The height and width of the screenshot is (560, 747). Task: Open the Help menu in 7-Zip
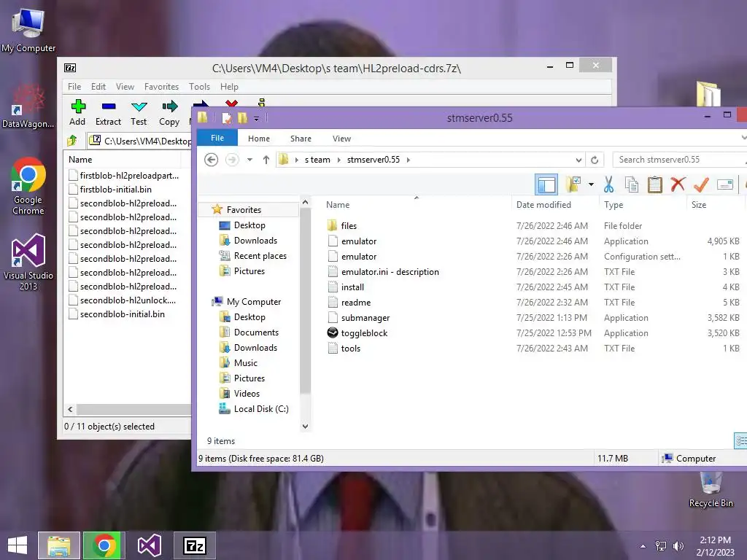pos(229,87)
